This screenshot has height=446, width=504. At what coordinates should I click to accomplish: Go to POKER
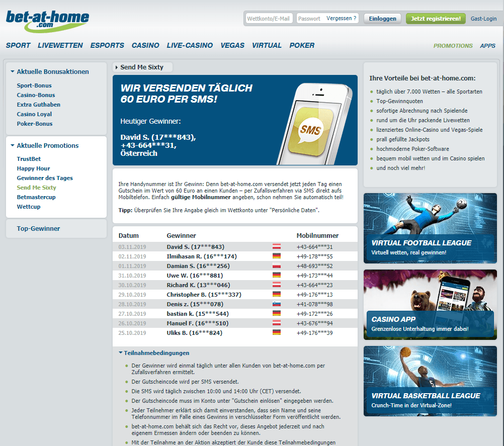click(302, 45)
